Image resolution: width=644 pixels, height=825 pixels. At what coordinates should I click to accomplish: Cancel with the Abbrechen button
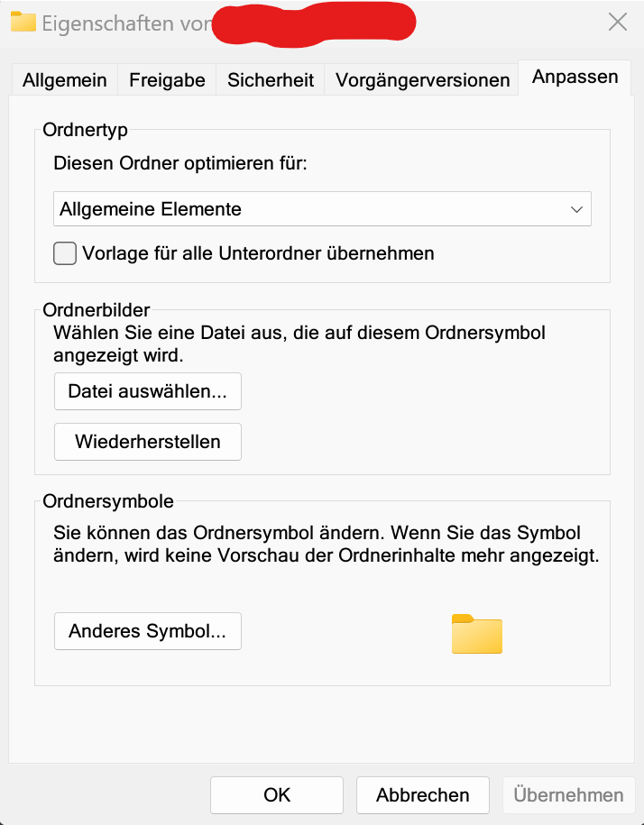(422, 794)
